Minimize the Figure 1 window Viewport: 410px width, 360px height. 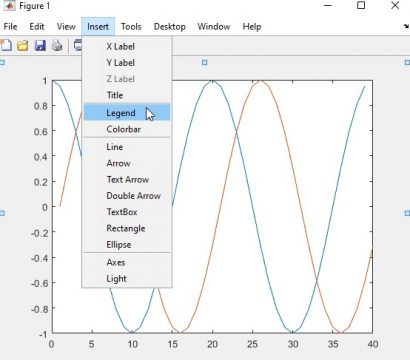[328, 5]
